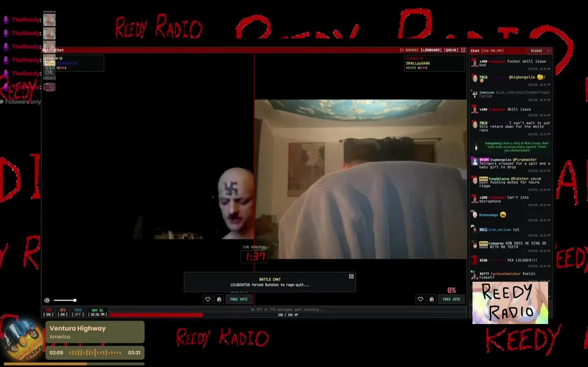Cast FREE VOTE for left player
The height and width of the screenshot is (367, 588).
point(239,299)
